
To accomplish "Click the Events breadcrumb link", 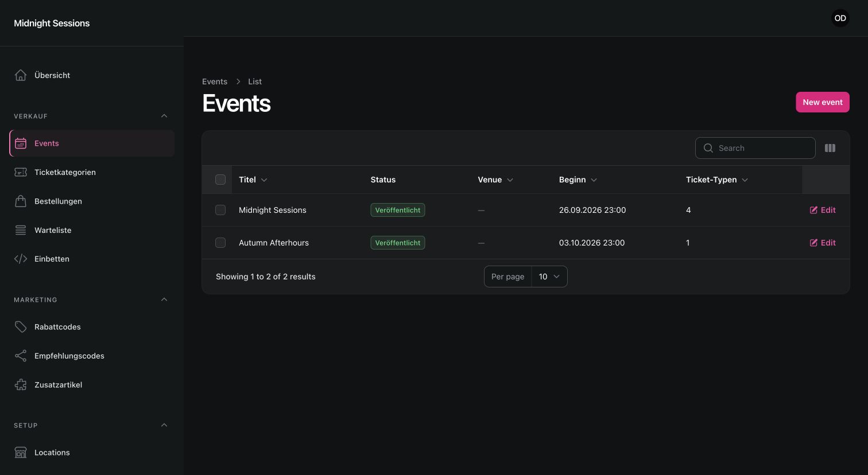I will tap(215, 81).
